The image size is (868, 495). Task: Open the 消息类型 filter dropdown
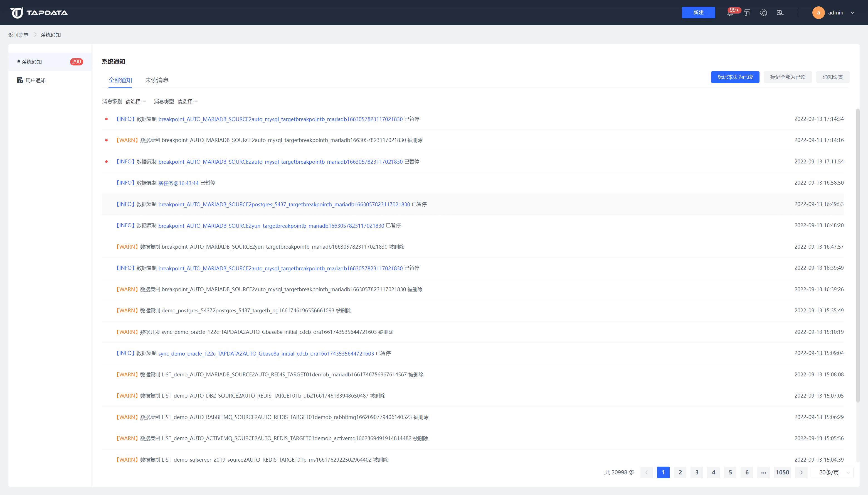[x=187, y=101]
